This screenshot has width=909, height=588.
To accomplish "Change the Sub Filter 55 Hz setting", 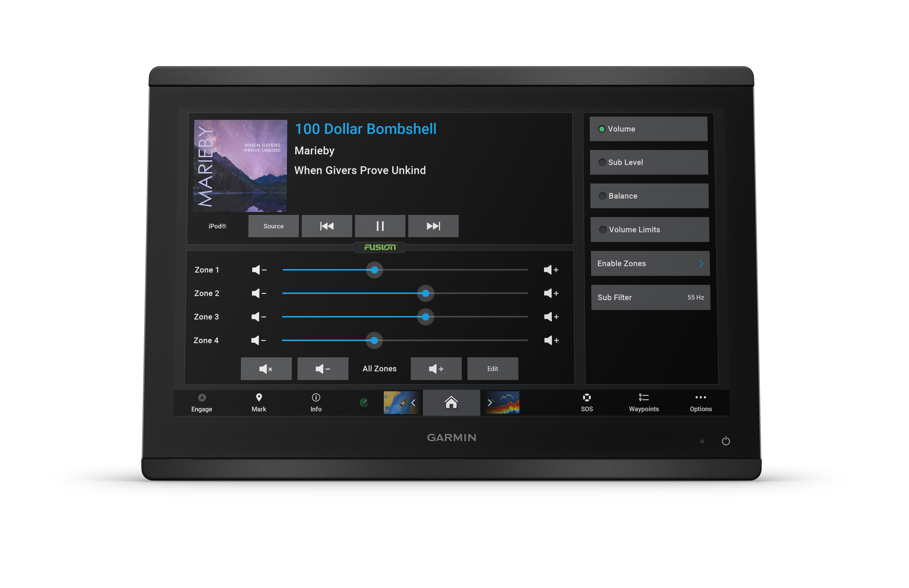I will coord(650,297).
